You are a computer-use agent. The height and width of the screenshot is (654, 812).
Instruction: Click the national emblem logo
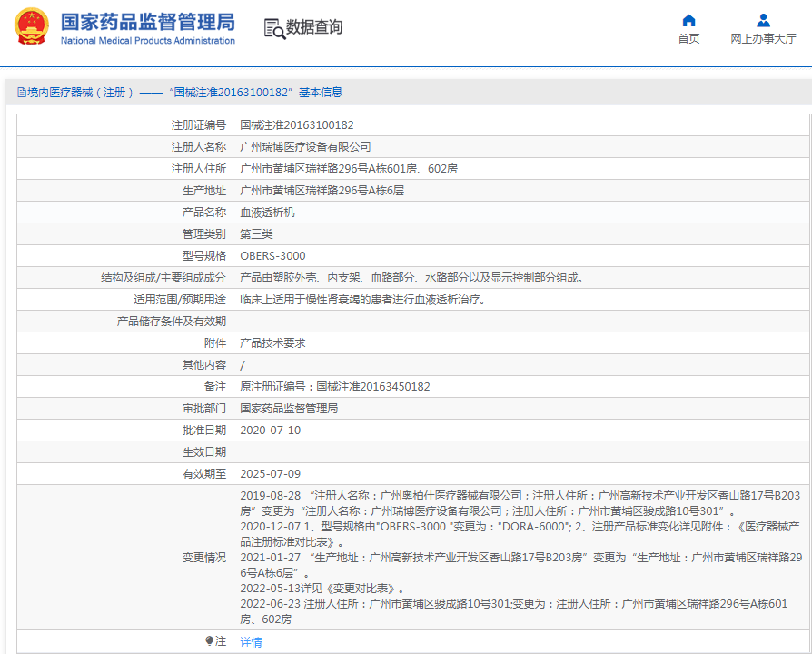pos(32,27)
